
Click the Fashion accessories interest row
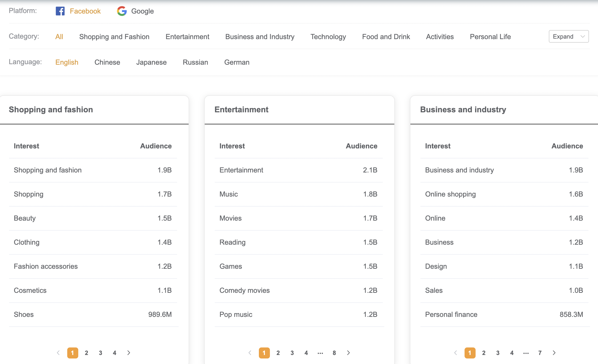[x=93, y=266]
